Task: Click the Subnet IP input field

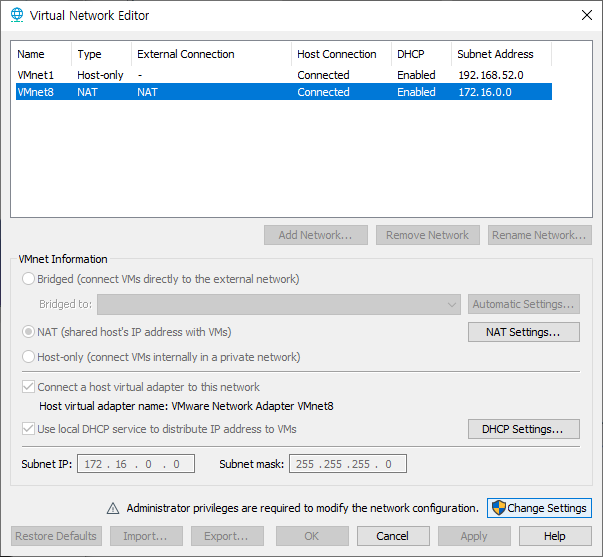Action: pyautogui.click(x=136, y=464)
